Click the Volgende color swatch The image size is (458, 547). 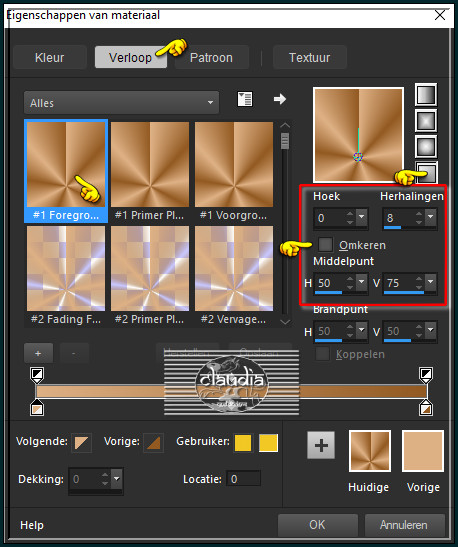pyautogui.click(x=82, y=443)
